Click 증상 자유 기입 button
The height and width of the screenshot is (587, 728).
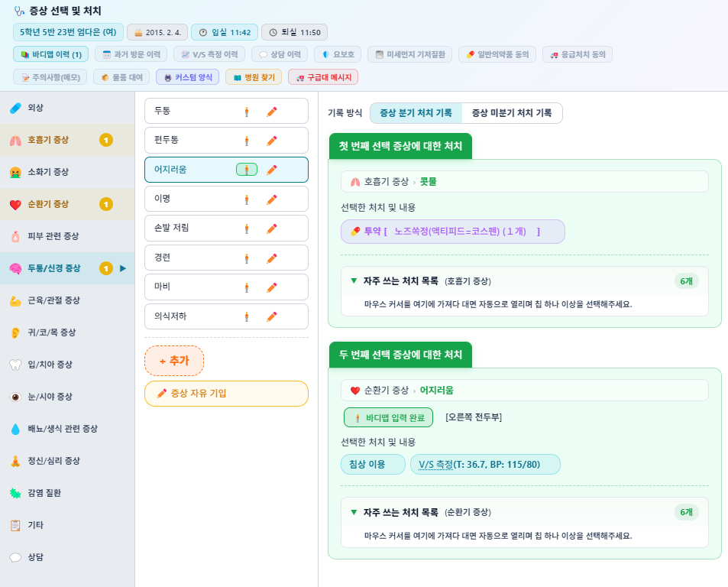click(227, 394)
